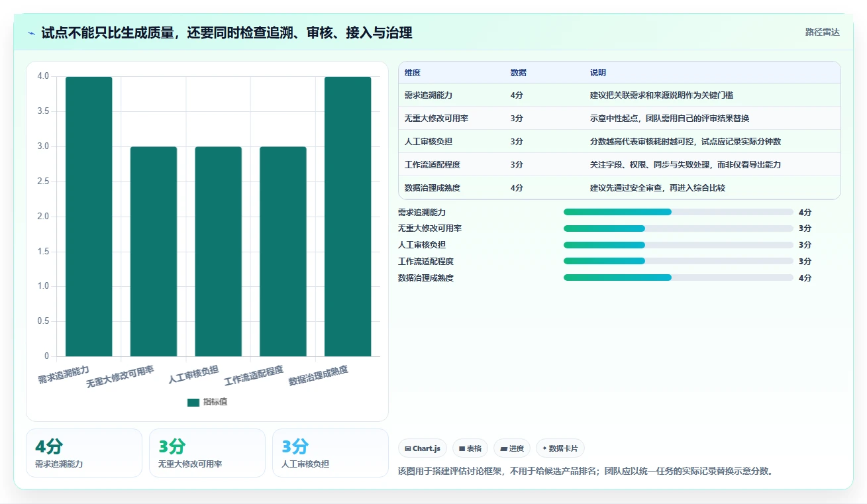This screenshot has width=867, height=504.
Task: Click the 进度 chip
Action: pyautogui.click(x=512, y=448)
